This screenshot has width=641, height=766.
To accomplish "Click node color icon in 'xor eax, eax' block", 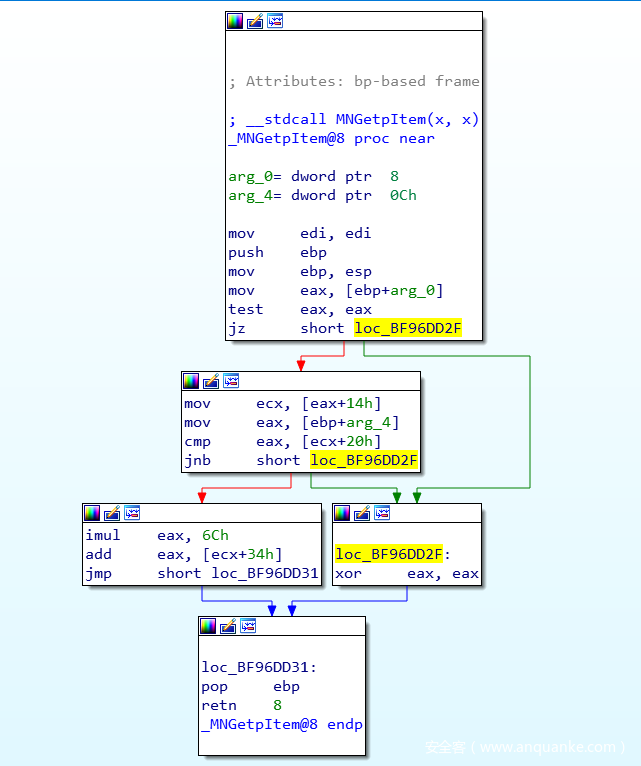I will click(342, 513).
